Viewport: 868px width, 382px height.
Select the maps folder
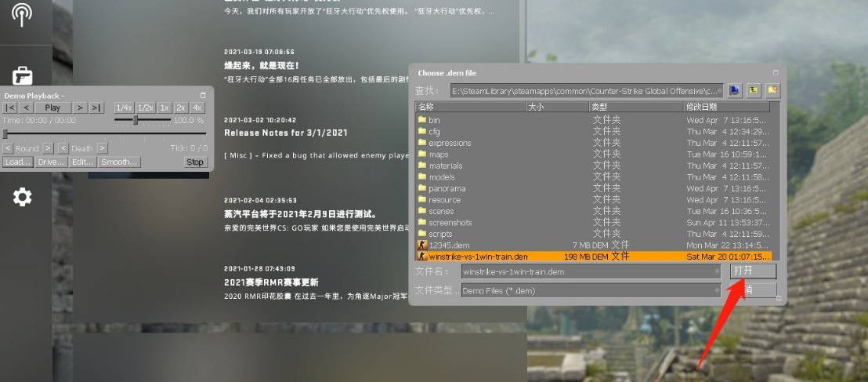coord(594,154)
